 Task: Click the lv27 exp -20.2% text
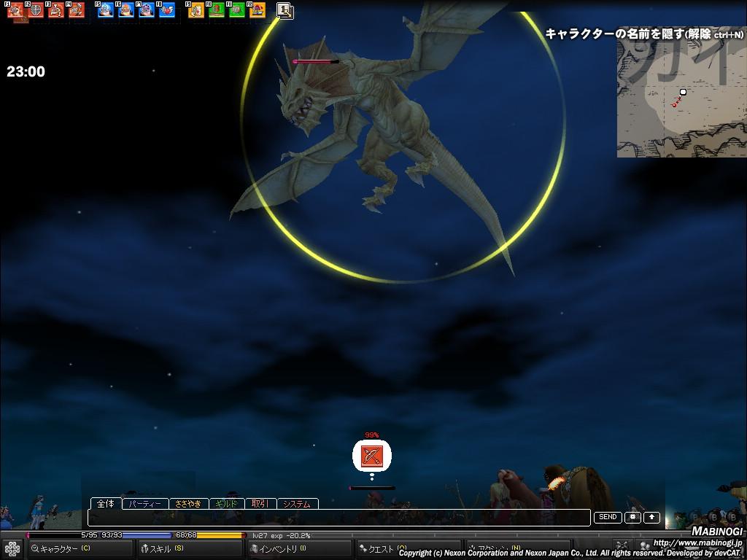point(282,536)
